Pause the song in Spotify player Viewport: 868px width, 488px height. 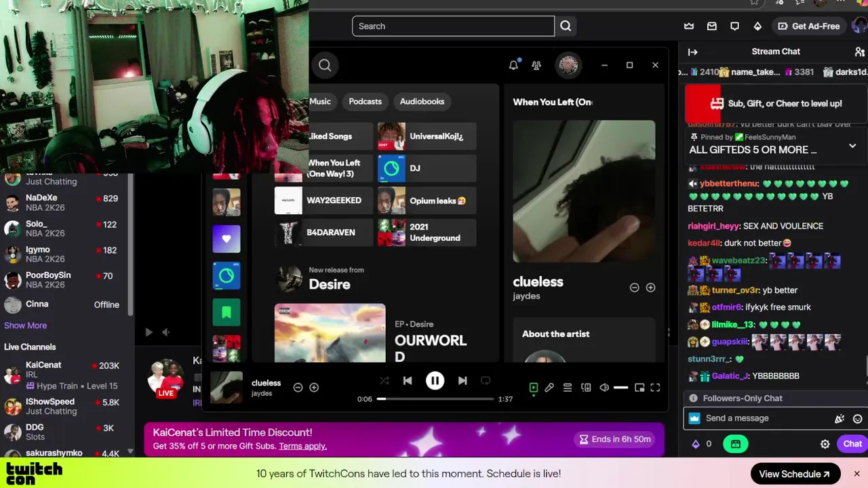tap(435, 381)
